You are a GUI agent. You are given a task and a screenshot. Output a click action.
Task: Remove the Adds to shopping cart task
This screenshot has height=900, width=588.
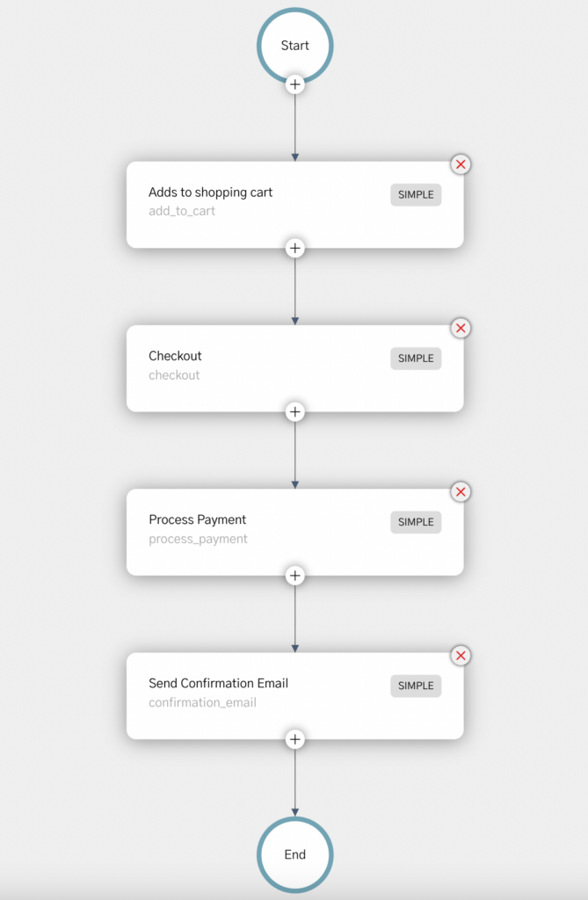[x=461, y=164]
